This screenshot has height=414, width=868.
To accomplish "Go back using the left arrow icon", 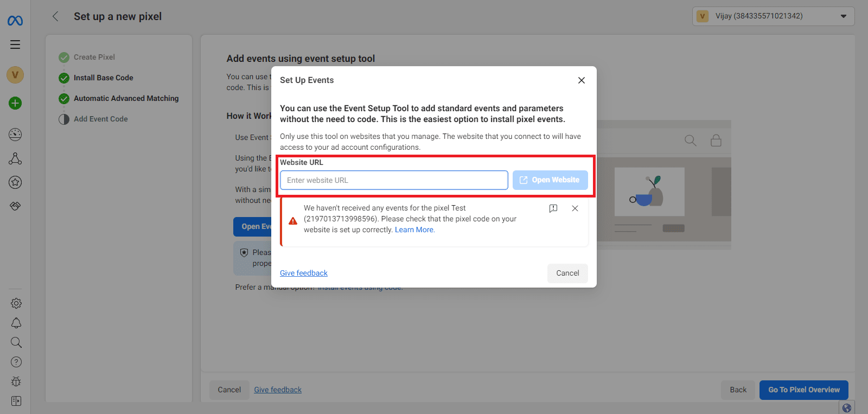I will (55, 16).
